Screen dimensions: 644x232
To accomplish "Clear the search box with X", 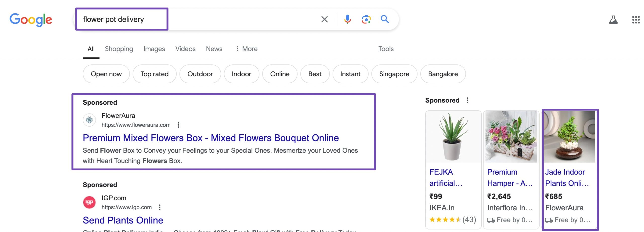I will 325,19.
